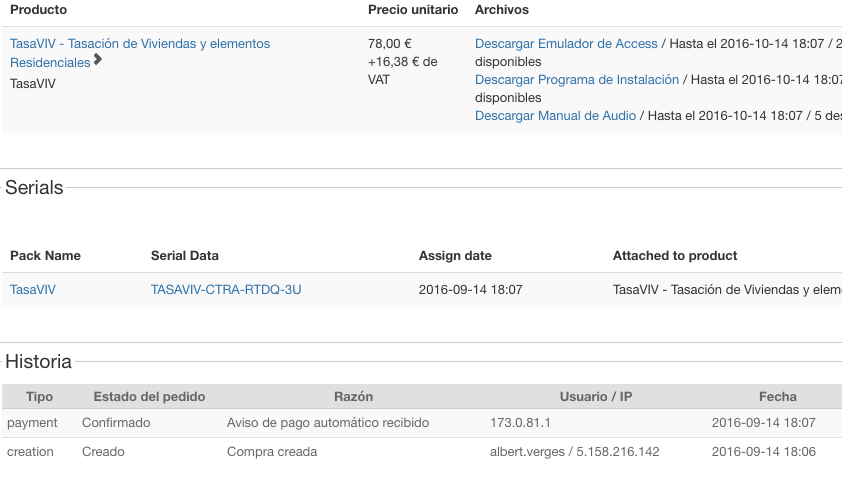Click the arrow icon next to Residenciales
The image size is (842, 484).
(97, 59)
